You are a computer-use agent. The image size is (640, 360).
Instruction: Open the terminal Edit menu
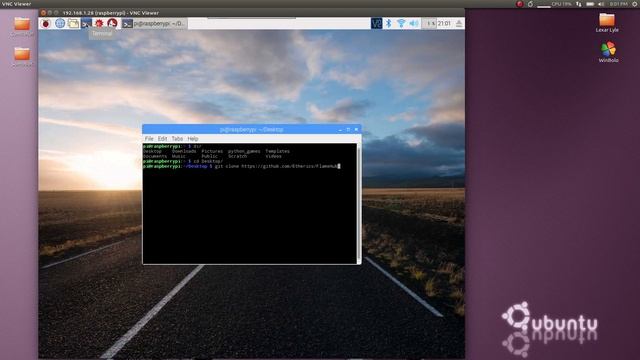point(162,139)
